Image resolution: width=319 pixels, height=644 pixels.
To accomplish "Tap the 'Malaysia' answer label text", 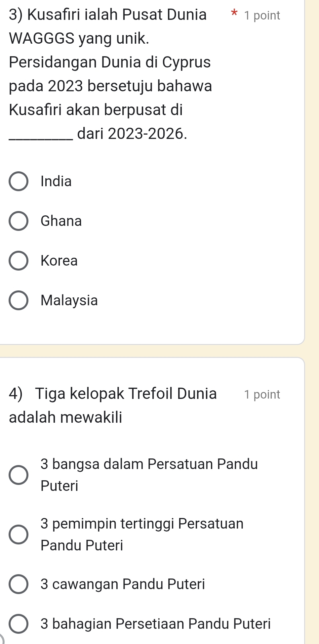I will pyautogui.click(x=69, y=300).
